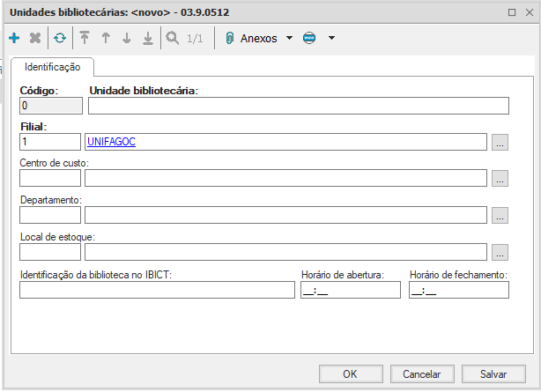This screenshot has height=392, width=541.
Task: Go to next record down arrow
Action: point(127,39)
